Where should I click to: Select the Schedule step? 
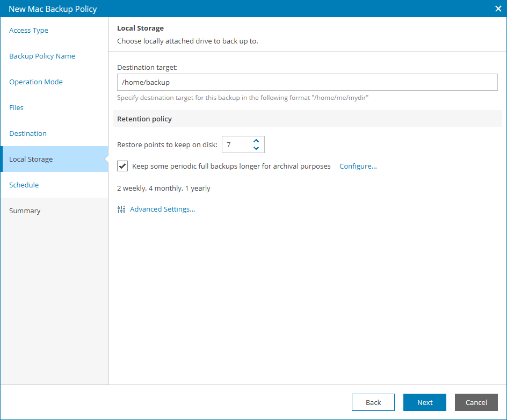click(24, 185)
